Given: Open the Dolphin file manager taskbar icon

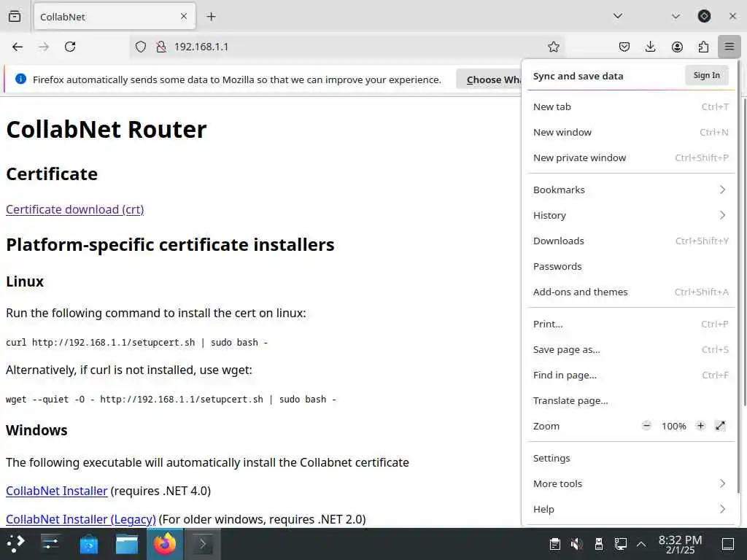Looking at the screenshot, I should tap(127, 544).
